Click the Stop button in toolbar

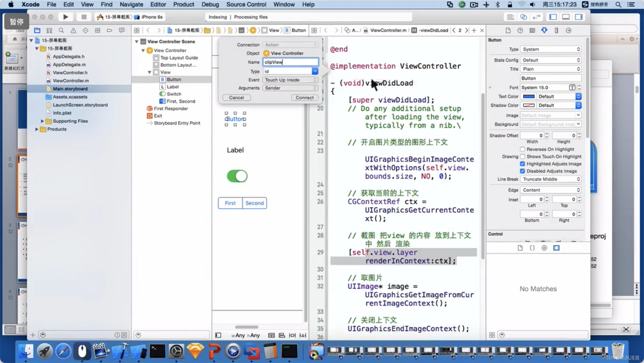pyautogui.click(x=84, y=17)
